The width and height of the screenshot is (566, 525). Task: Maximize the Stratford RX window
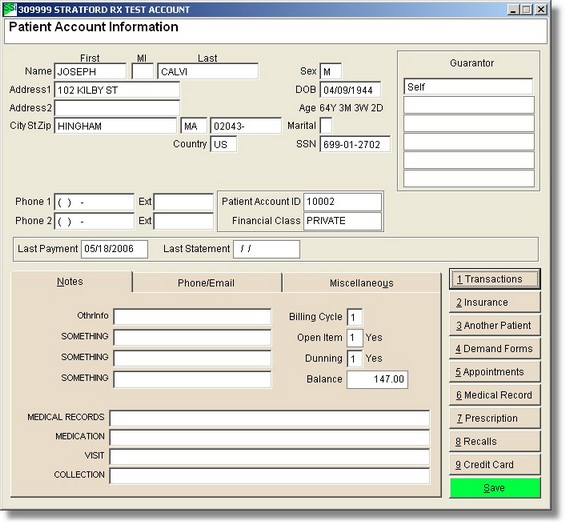coord(526,9)
